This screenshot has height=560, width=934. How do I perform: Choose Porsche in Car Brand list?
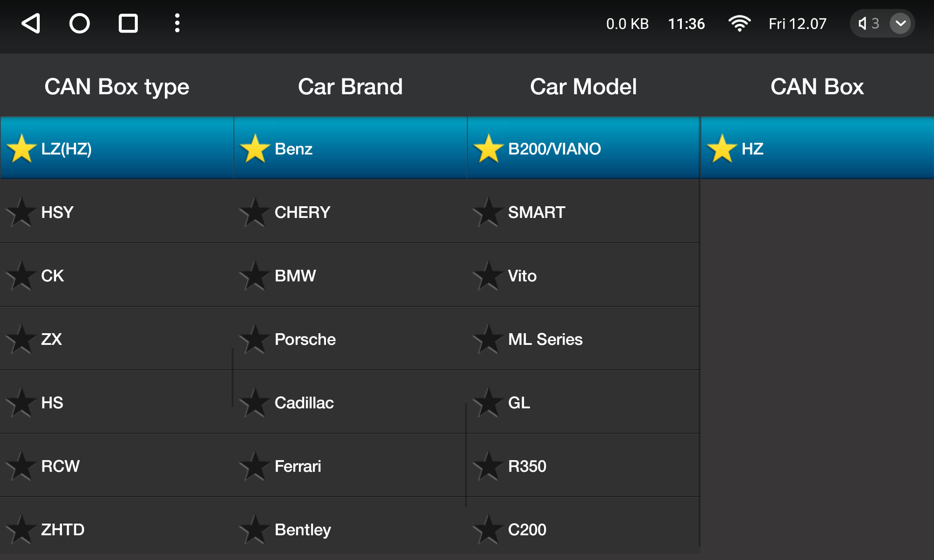tap(350, 339)
